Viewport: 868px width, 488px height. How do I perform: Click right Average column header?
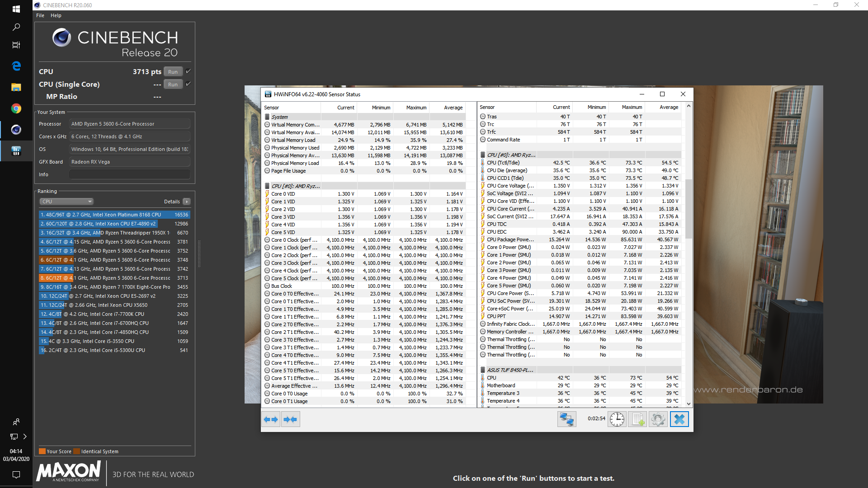[x=663, y=107]
